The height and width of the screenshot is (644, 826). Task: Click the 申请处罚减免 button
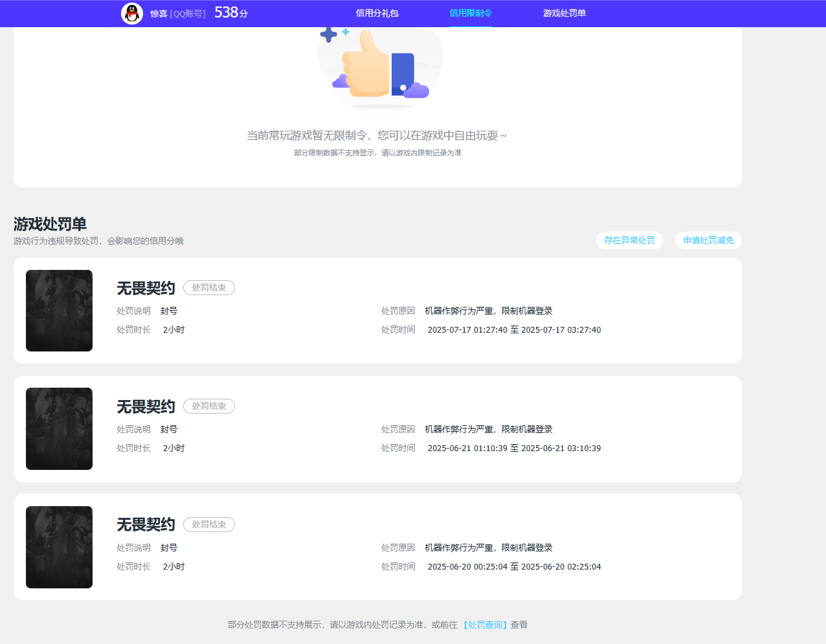click(x=708, y=240)
